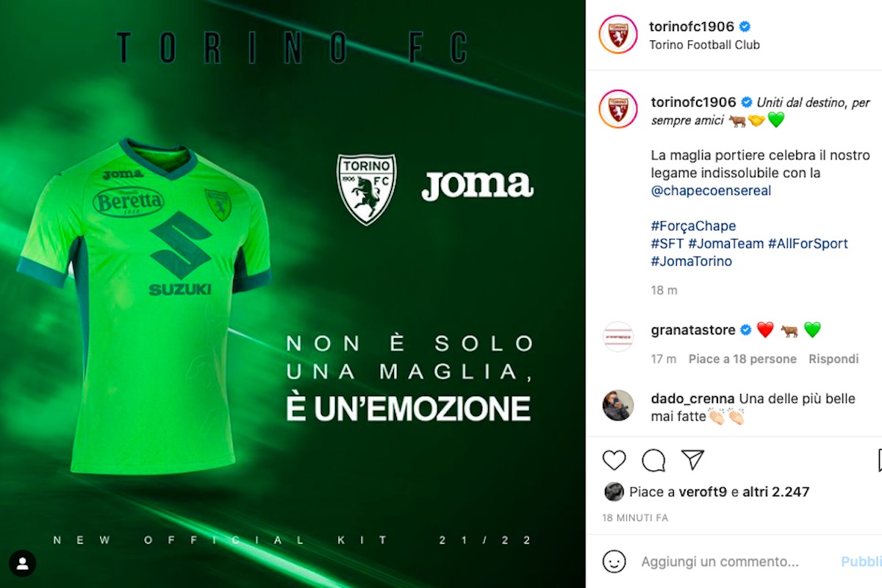The width and height of the screenshot is (882, 588).
Task: Open the #JomaTorino hashtag
Action: tap(692, 261)
